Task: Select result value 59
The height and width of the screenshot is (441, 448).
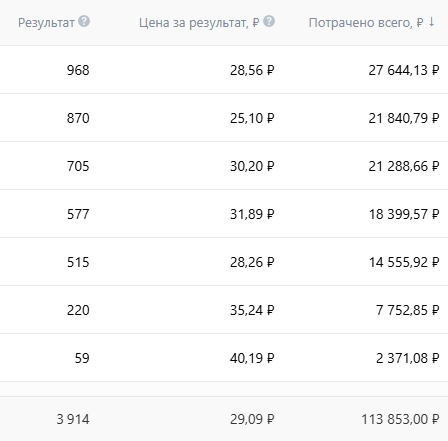Action: (x=82, y=358)
